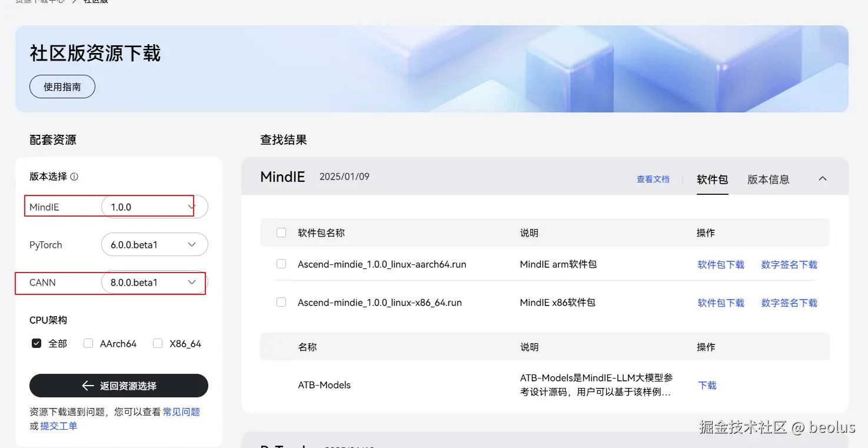Viewport: 868px width, 448px height.
Task: Open the 常见问题 link
Action: click(x=181, y=412)
